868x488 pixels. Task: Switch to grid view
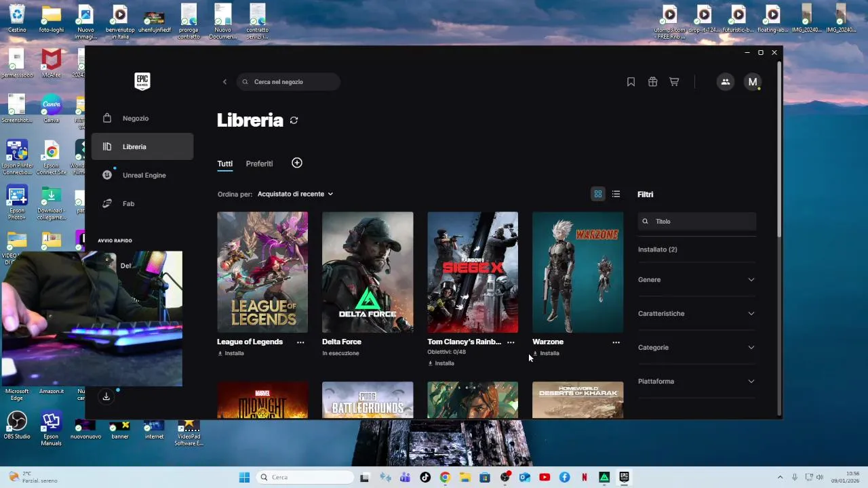pos(598,194)
